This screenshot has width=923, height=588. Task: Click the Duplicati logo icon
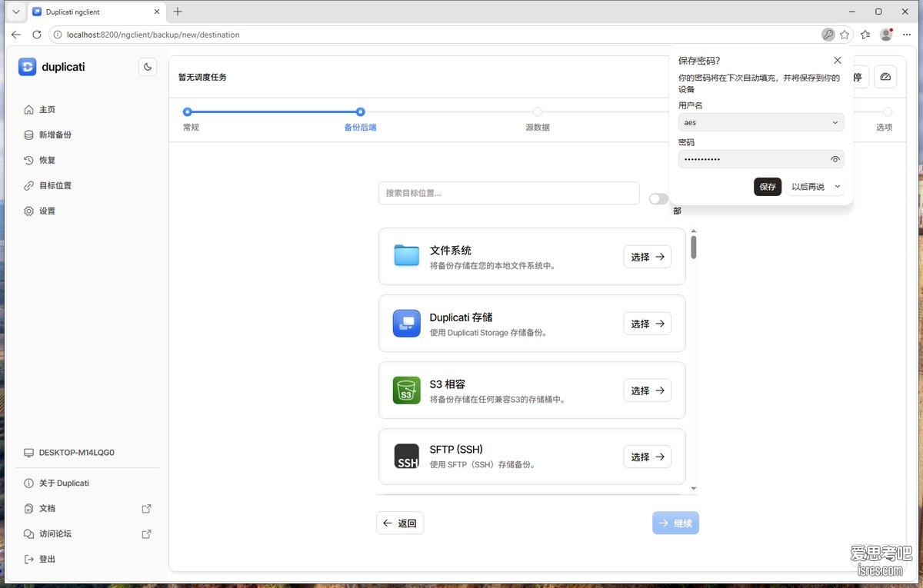click(x=27, y=67)
